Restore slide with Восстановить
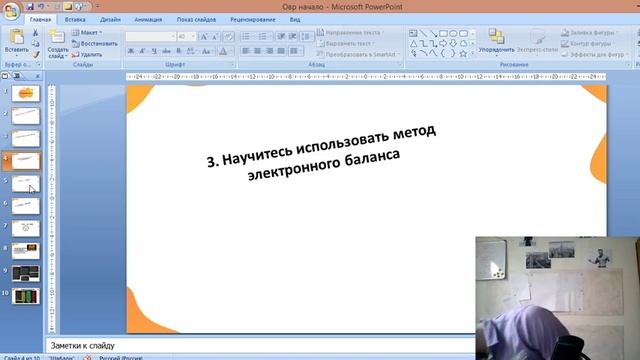The width and height of the screenshot is (640, 360). pos(95,44)
